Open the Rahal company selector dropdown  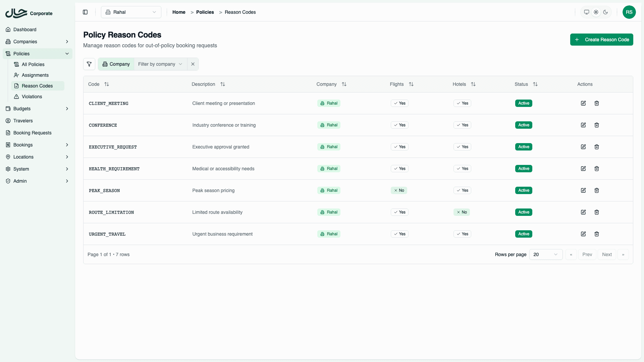click(x=131, y=12)
